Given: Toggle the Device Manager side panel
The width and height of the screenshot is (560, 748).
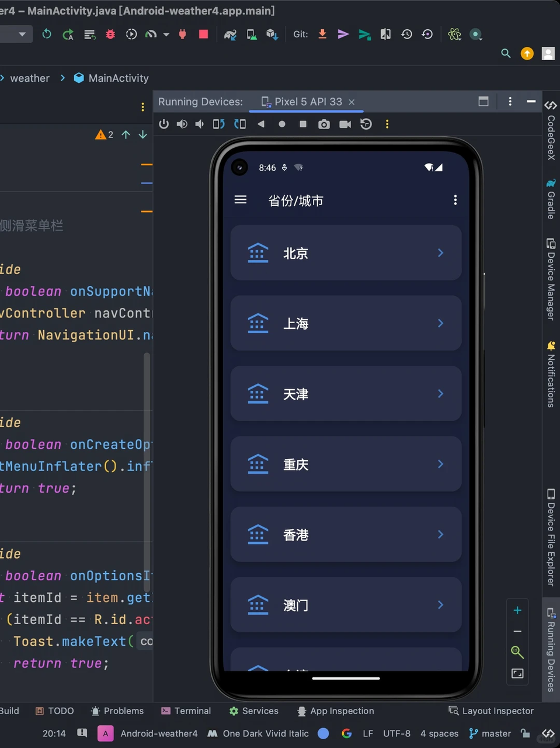Looking at the screenshot, I should (551, 279).
